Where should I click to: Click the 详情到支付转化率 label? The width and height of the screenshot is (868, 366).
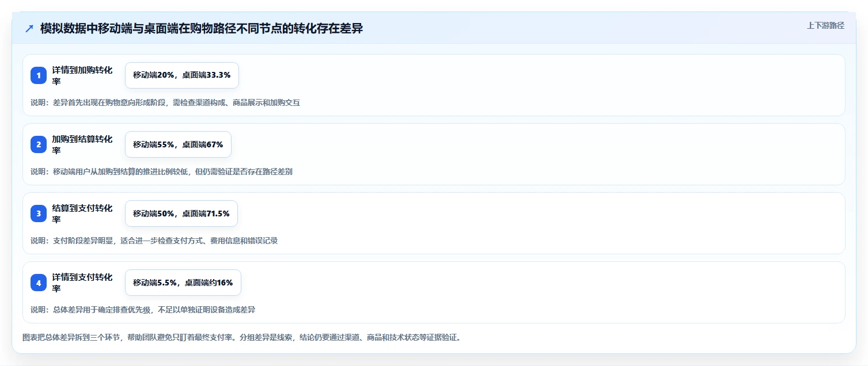82,283
